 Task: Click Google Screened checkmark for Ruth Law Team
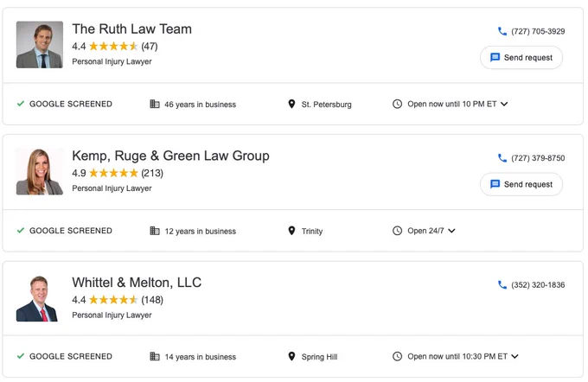pos(21,104)
